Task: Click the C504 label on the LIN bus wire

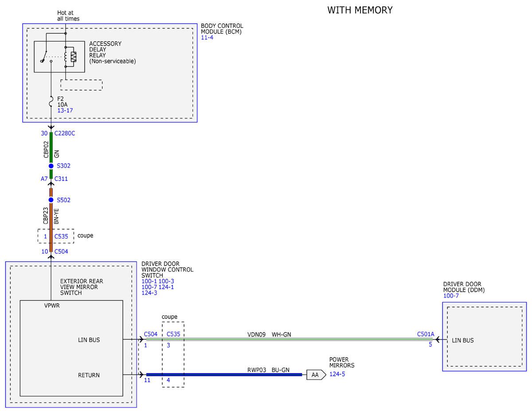Action: [x=151, y=334]
